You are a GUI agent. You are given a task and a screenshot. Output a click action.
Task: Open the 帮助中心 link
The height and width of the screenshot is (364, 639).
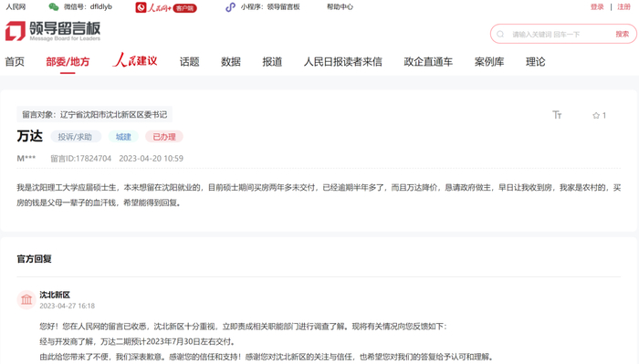point(340,7)
